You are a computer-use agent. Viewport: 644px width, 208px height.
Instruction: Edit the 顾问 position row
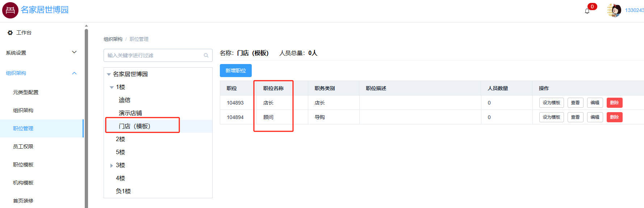point(595,117)
